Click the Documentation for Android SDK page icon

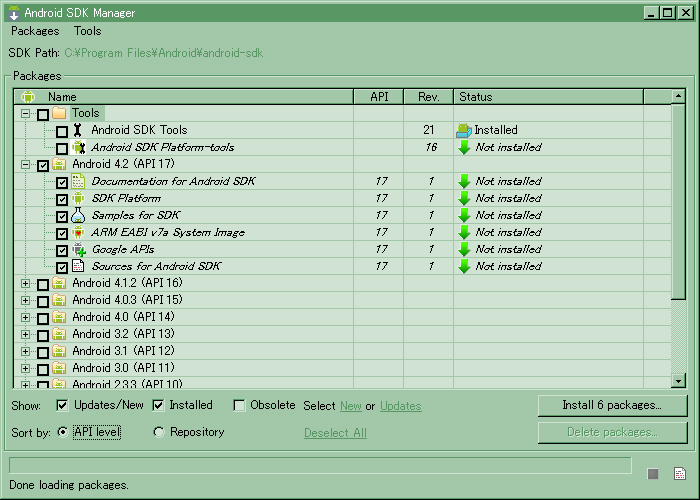coord(78,181)
